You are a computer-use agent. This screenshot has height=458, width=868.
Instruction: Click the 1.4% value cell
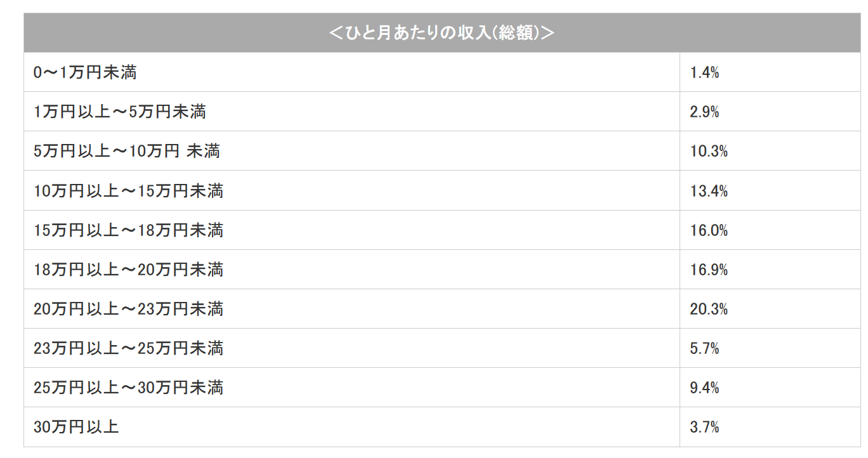[x=704, y=72]
